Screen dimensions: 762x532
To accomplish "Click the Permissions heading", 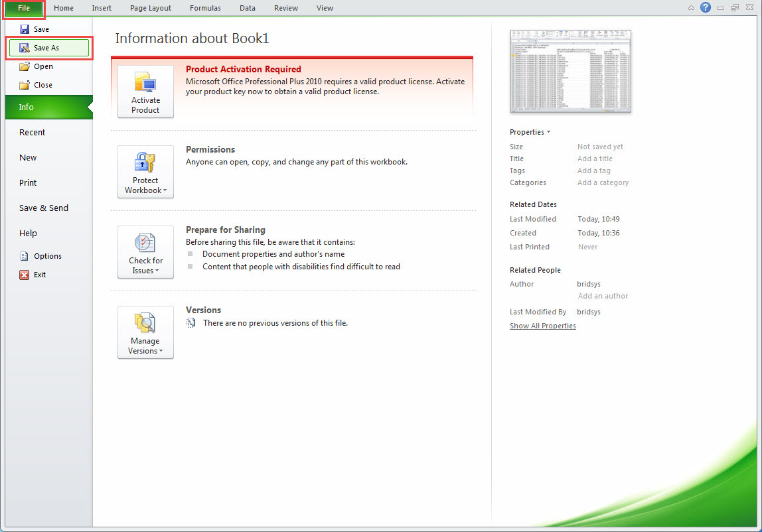I will click(x=210, y=150).
